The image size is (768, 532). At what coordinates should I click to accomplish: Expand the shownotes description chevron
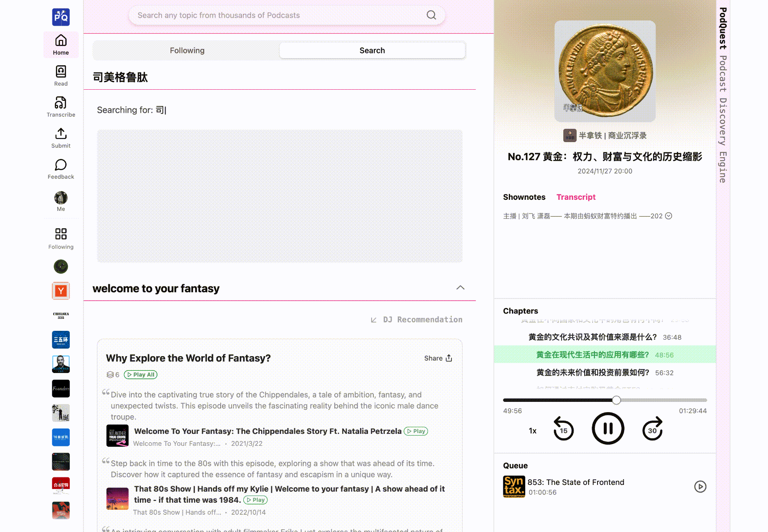[669, 216]
